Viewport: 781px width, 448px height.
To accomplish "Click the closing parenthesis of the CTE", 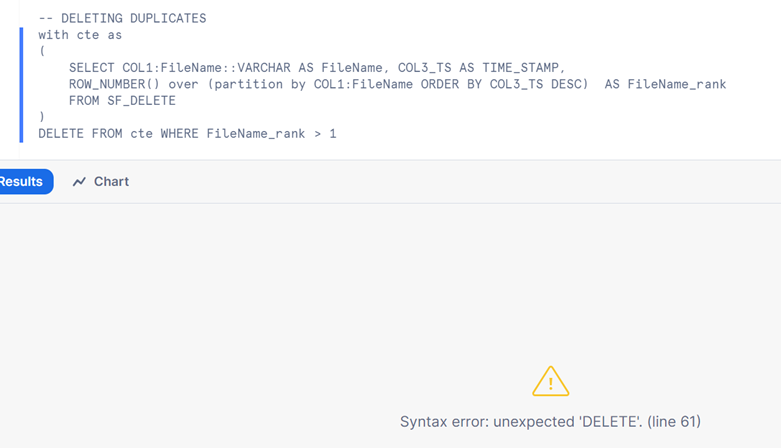I will coord(42,117).
